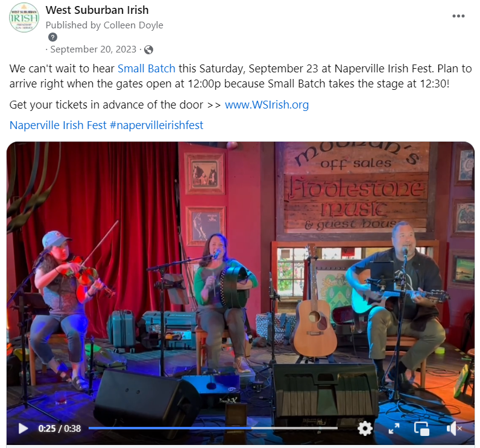Click the video time 0:25 / 0:38 display

[59, 429]
